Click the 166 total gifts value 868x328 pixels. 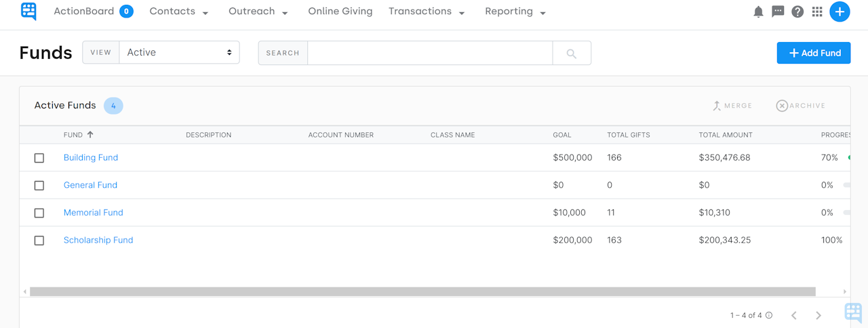click(614, 158)
